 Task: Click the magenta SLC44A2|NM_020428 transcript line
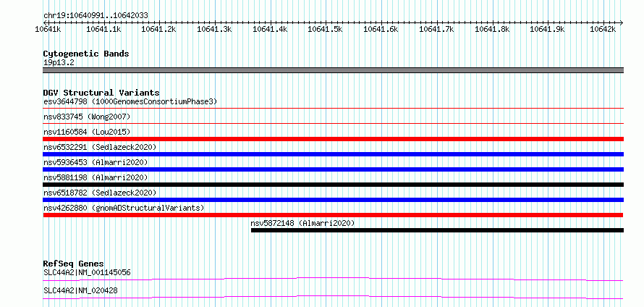tap(333, 297)
